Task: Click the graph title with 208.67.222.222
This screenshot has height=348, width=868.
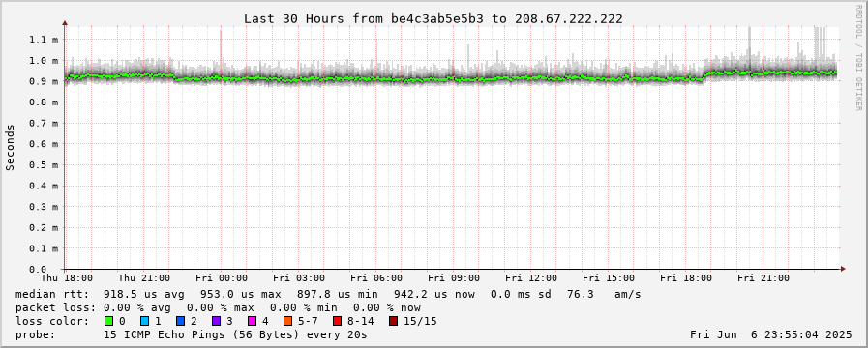Action: click(x=434, y=18)
